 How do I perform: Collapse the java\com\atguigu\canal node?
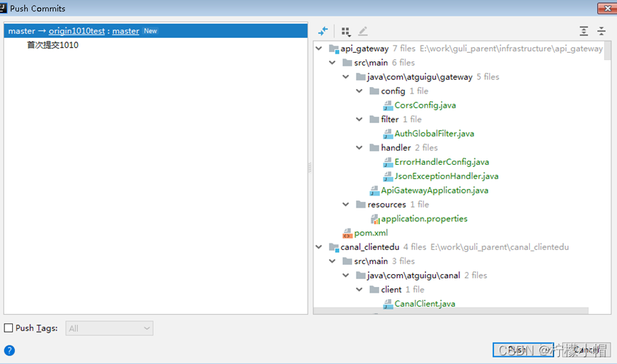346,275
